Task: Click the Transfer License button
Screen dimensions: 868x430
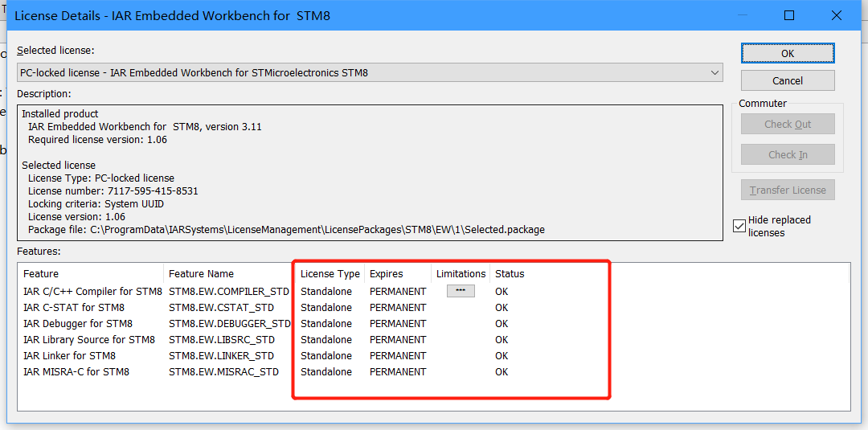Action: point(788,190)
